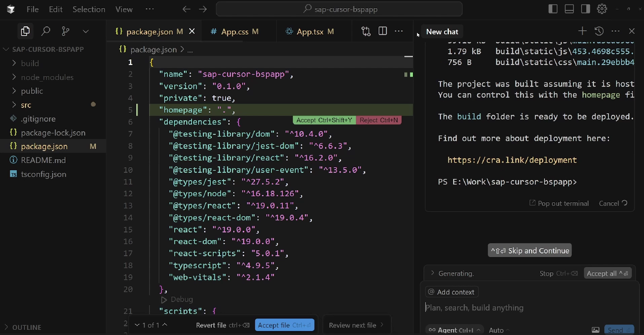Viewport: 644px width, 335px height.
Task: Open the Selection menu
Action: [89, 9]
